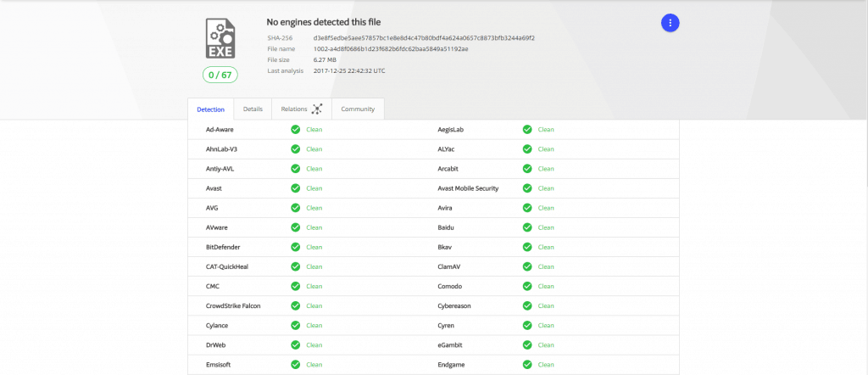Click the BitDefender engine name

tap(223, 247)
